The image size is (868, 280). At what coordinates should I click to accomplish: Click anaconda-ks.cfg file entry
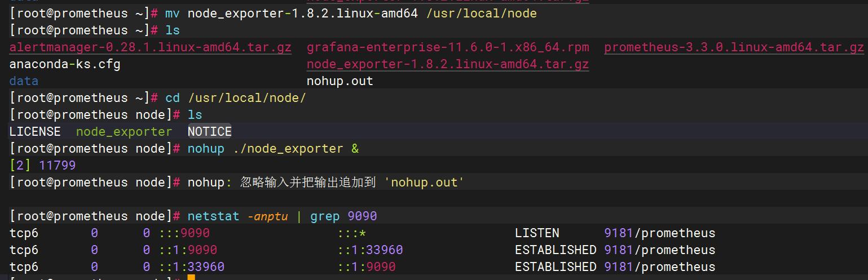65,64
